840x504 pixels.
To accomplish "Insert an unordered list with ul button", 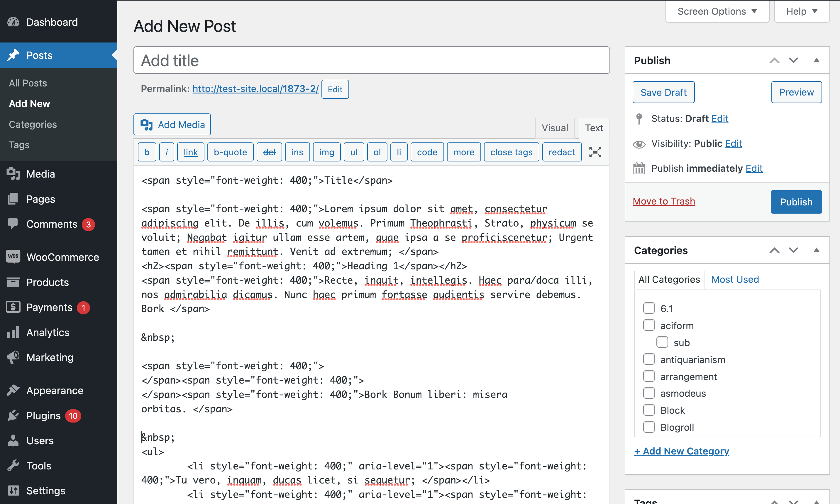I will click(353, 152).
